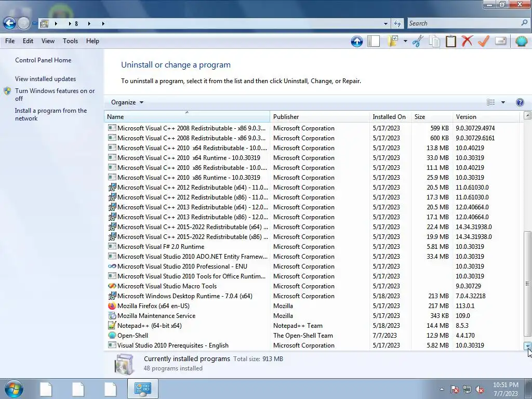Screen dimensions: 532x399
Task: Click the network tray icon
Action: (467, 389)
